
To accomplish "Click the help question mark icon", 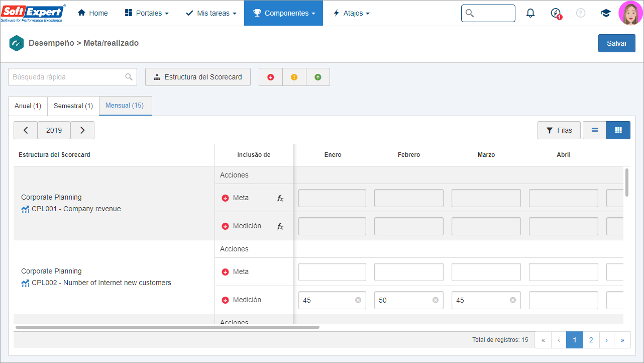I will (581, 13).
